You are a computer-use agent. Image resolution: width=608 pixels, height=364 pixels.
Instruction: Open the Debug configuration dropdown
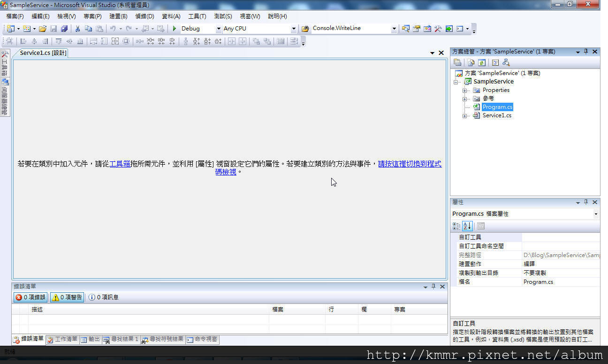tap(219, 29)
